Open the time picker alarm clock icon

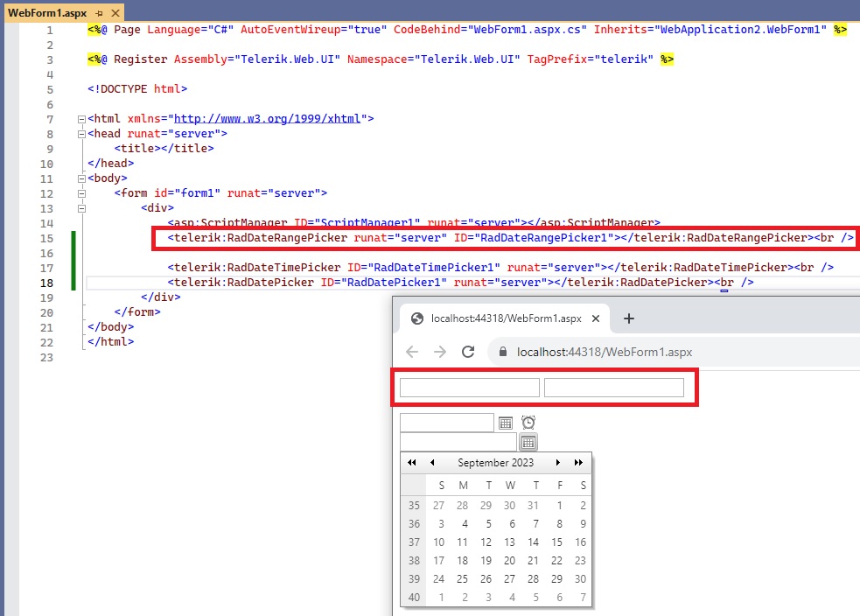pyautogui.click(x=528, y=423)
